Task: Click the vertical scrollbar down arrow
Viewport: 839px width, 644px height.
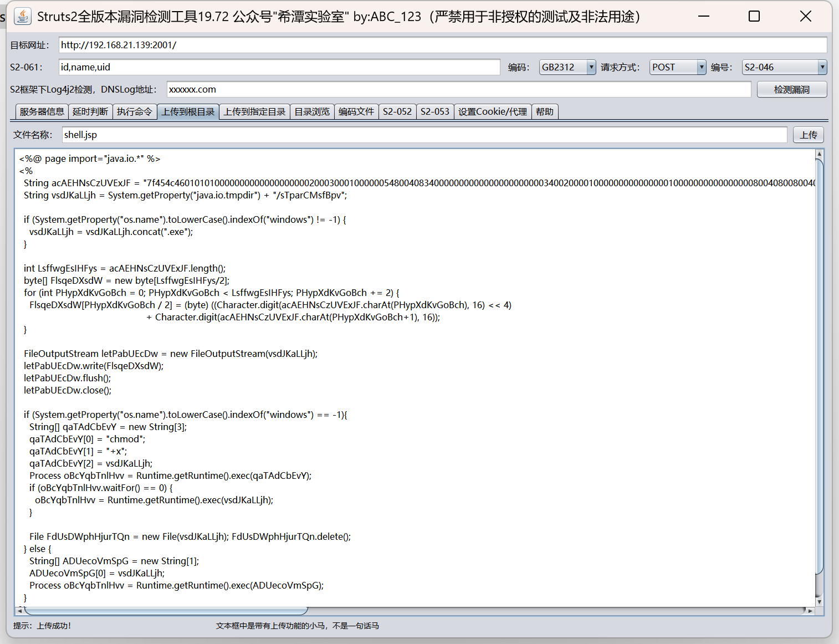Action: coord(820,601)
